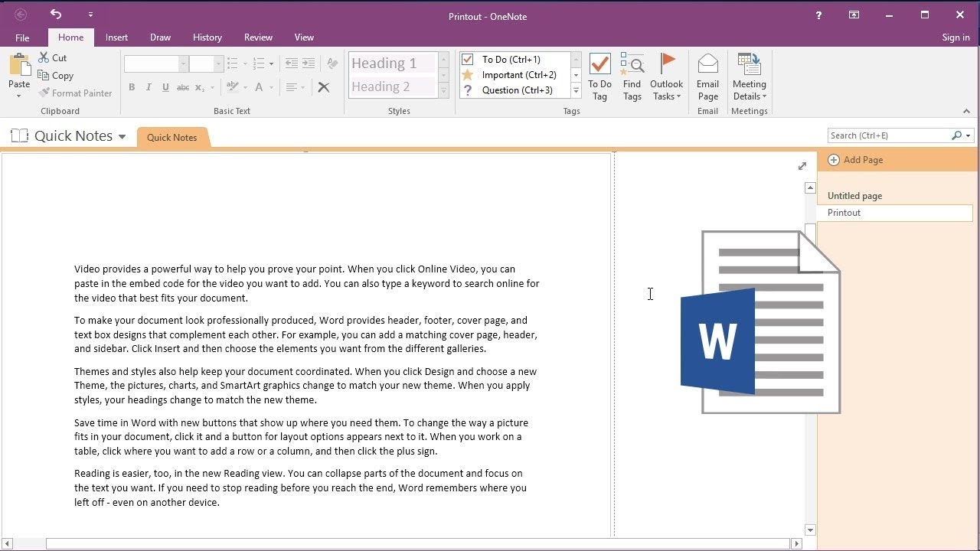Open the Help question mark

point(818,15)
